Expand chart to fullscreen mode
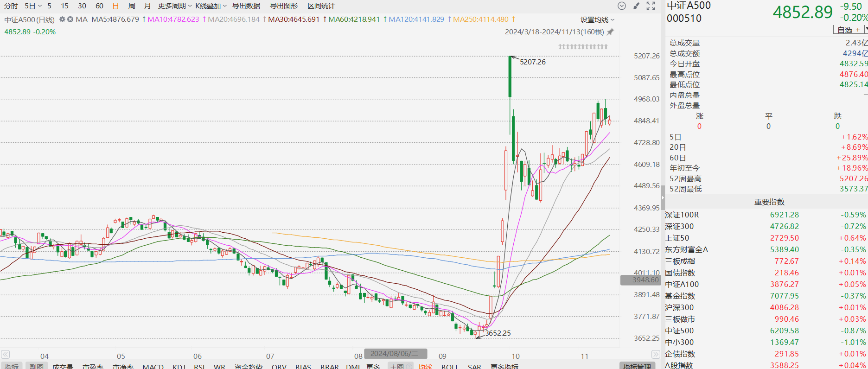The image size is (868, 369). click(x=651, y=6)
